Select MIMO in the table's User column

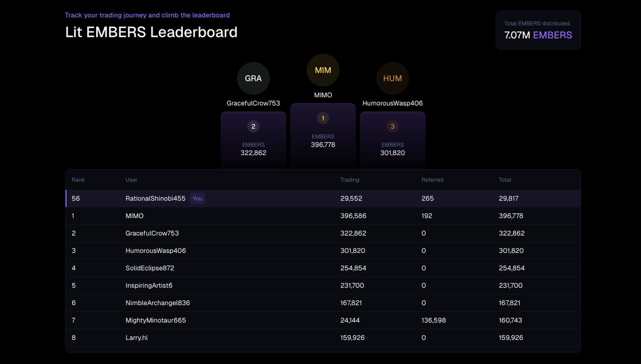pyautogui.click(x=135, y=216)
